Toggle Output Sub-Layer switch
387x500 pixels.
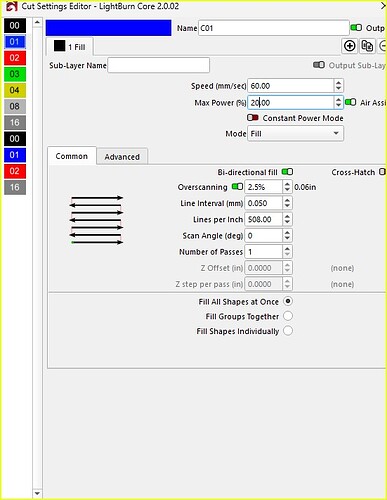[319, 65]
